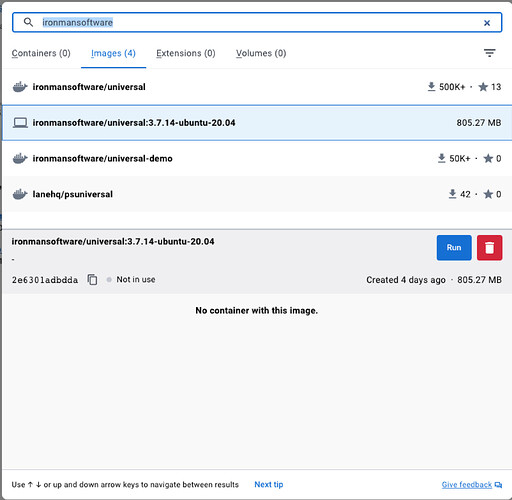Viewport: 512px width, 500px height.
Task: Open the filter options icon
Action: (490, 53)
